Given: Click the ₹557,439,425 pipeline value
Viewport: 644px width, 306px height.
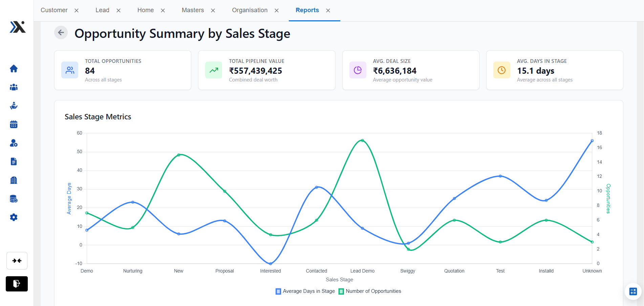Looking at the screenshot, I should [256, 71].
